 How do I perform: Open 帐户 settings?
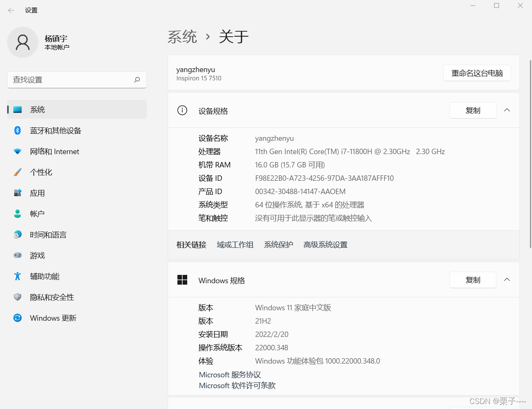(x=77, y=214)
